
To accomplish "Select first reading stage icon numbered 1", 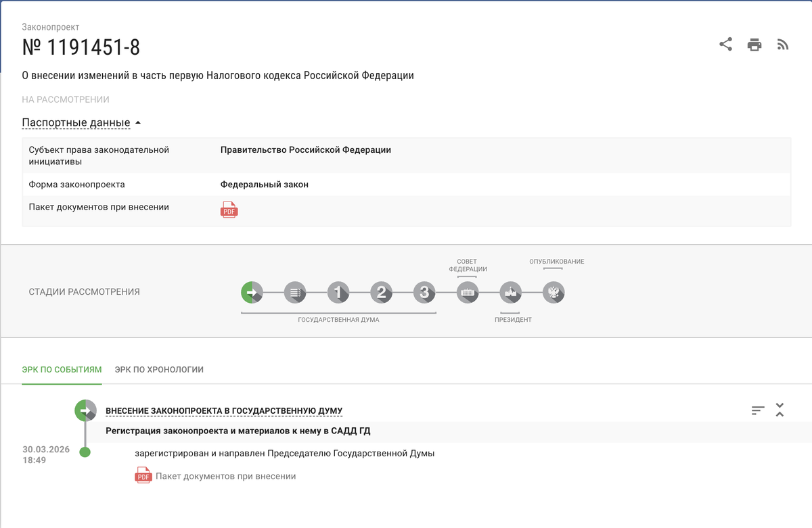I will pyautogui.click(x=338, y=293).
